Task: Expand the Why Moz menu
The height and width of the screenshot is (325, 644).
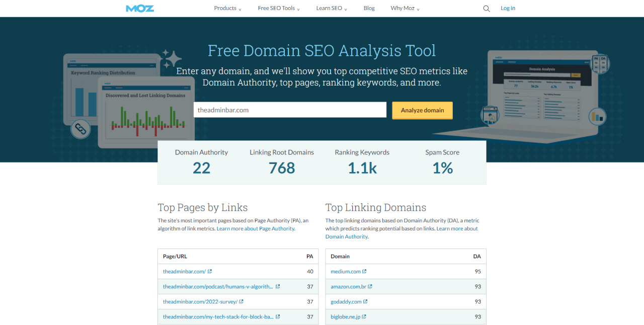Action: [x=405, y=8]
